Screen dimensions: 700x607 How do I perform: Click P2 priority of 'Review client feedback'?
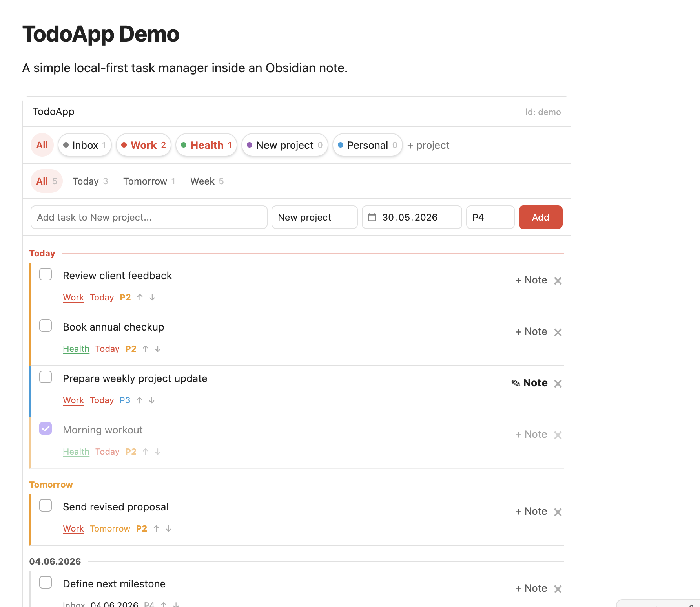tap(125, 298)
